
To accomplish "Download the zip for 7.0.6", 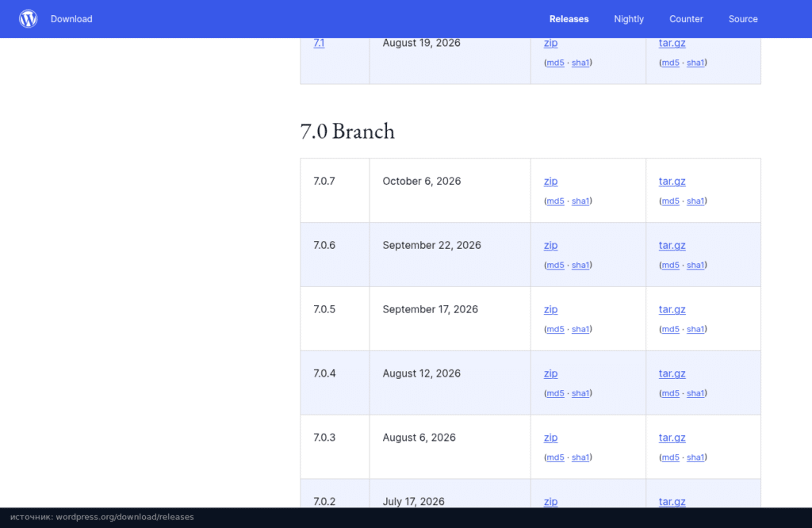I will 550,245.
